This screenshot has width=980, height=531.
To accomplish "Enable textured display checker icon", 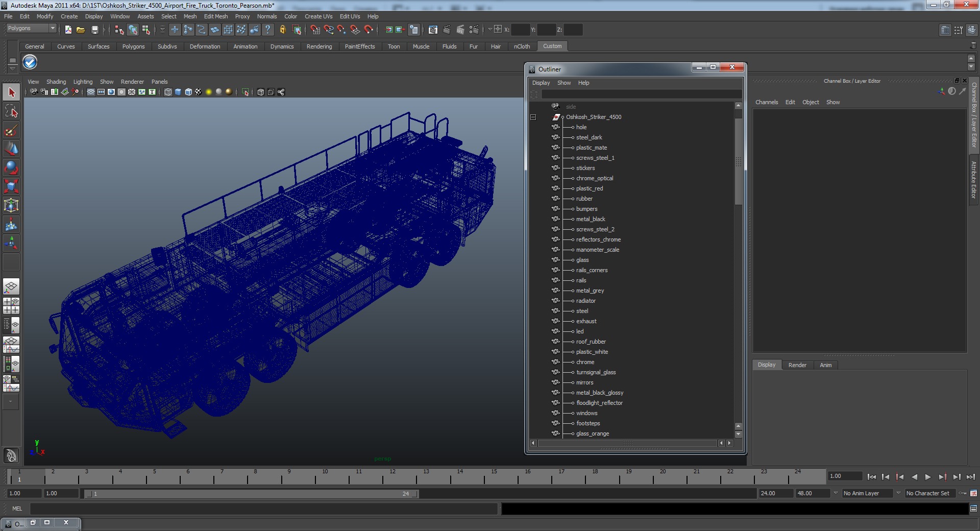I will click(x=199, y=92).
